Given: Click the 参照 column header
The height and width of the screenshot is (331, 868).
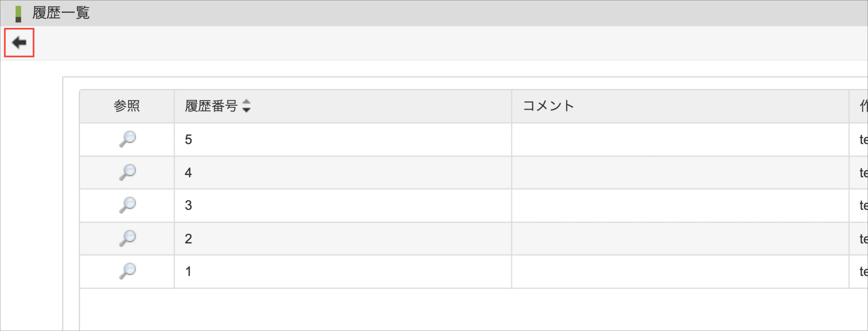Looking at the screenshot, I should 127,106.
